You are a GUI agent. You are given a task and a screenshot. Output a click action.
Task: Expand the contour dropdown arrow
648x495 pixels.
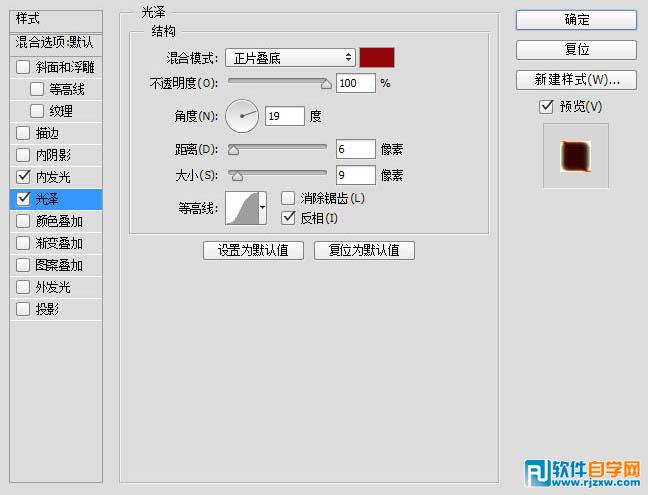pyautogui.click(x=263, y=208)
